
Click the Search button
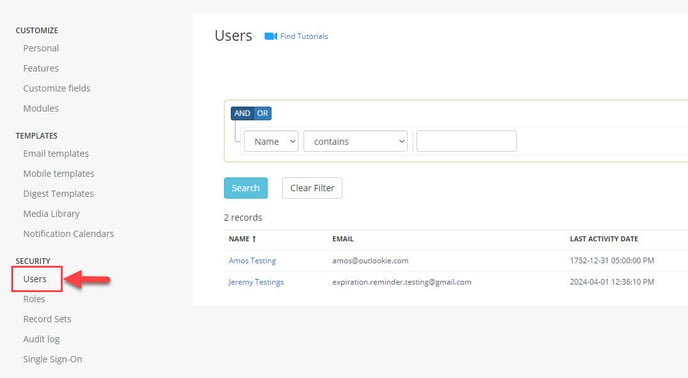coord(246,188)
